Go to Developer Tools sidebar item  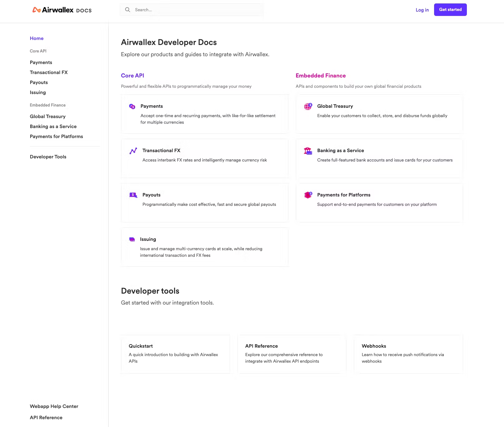[x=48, y=157]
